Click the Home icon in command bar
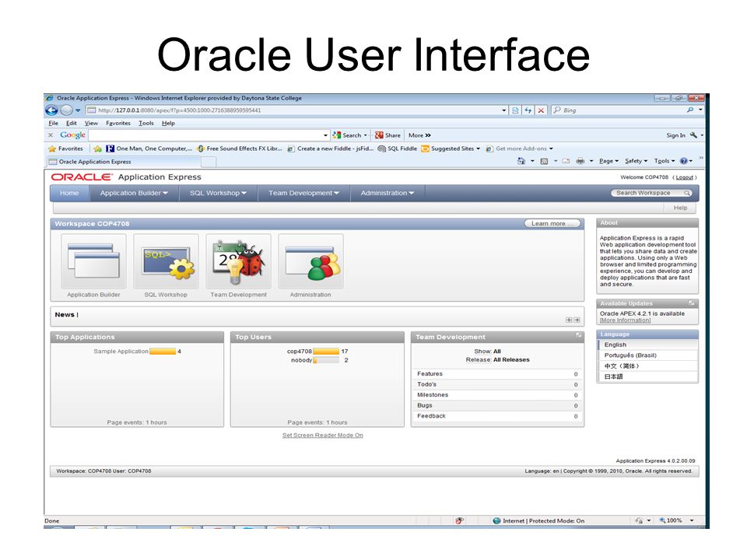Screen dimensions: 747x560 click(521, 161)
